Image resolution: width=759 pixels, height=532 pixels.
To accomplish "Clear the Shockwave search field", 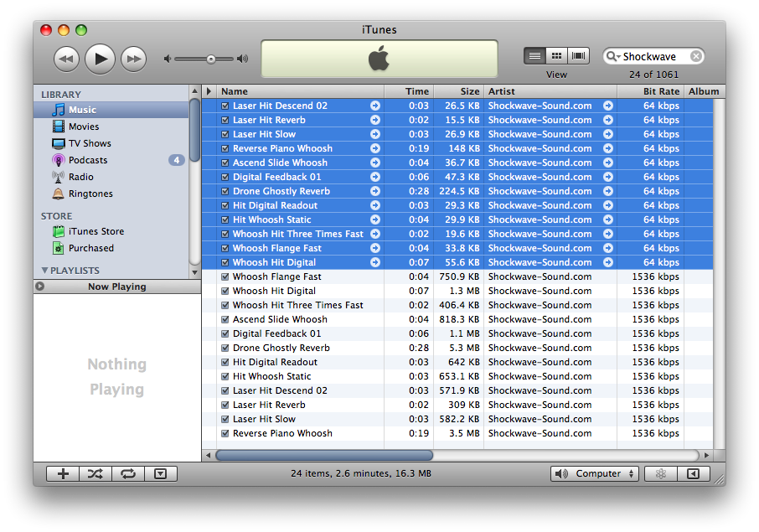I will coord(695,57).
